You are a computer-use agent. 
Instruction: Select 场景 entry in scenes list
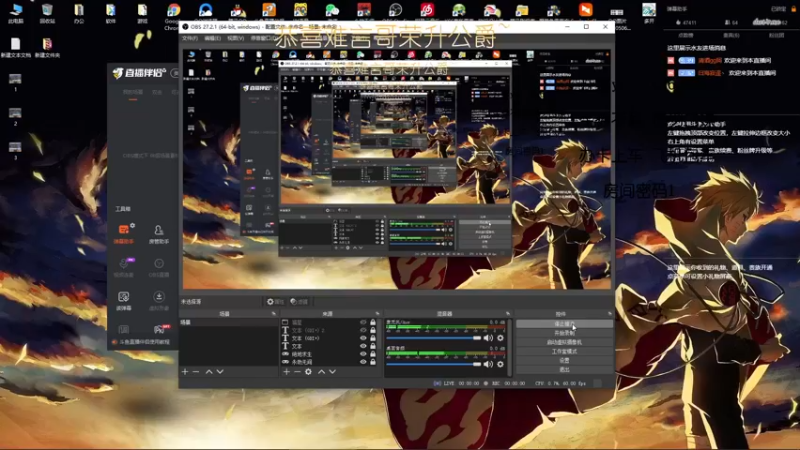click(x=228, y=322)
